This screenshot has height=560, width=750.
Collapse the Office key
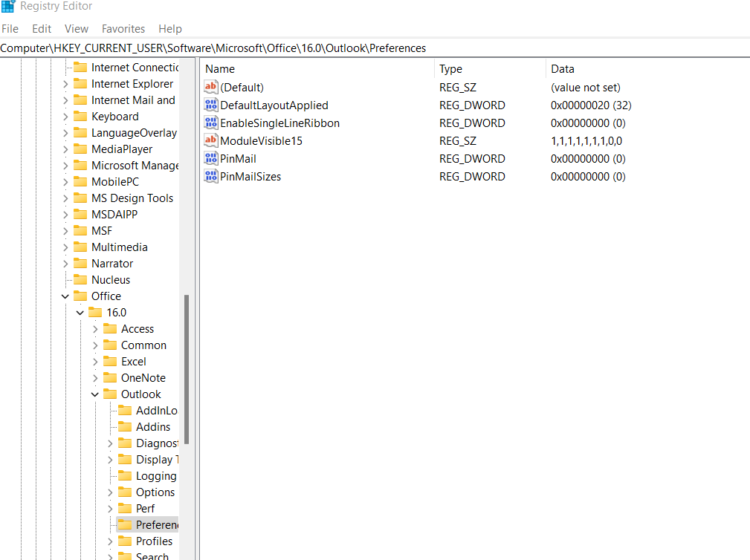(65, 296)
